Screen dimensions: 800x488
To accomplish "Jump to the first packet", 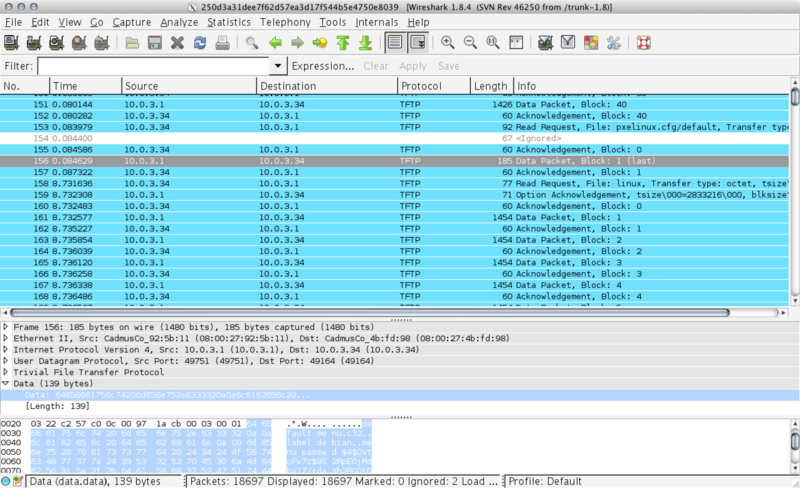I will [x=343, y=43].
